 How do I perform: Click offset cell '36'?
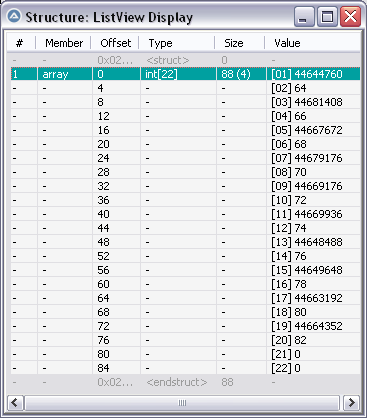click(103, 200)
